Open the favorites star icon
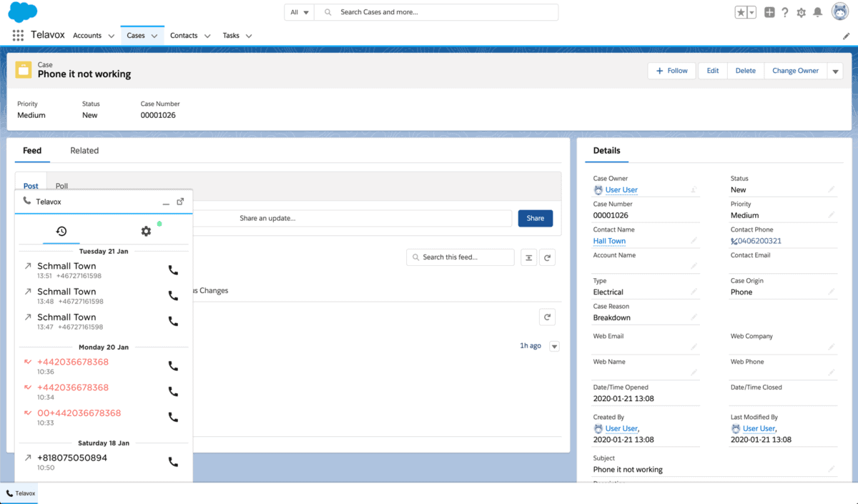The image size is (858, 504). [x=741, y=12]
